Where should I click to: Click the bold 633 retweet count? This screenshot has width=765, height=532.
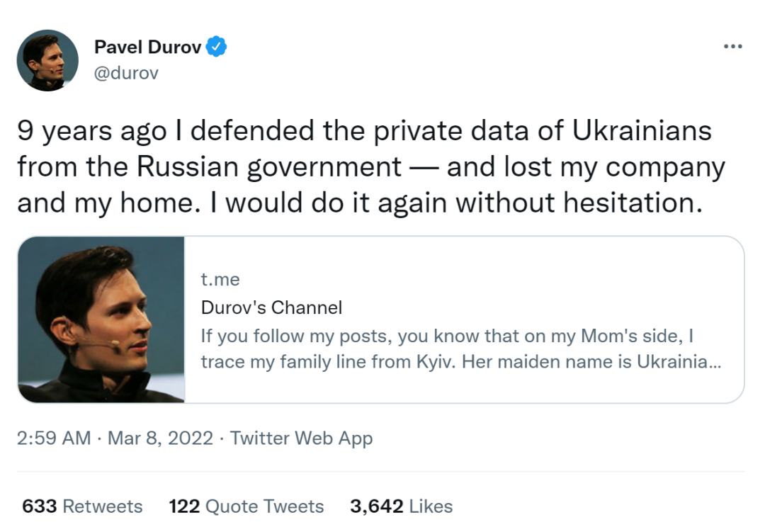pos(40,506)
